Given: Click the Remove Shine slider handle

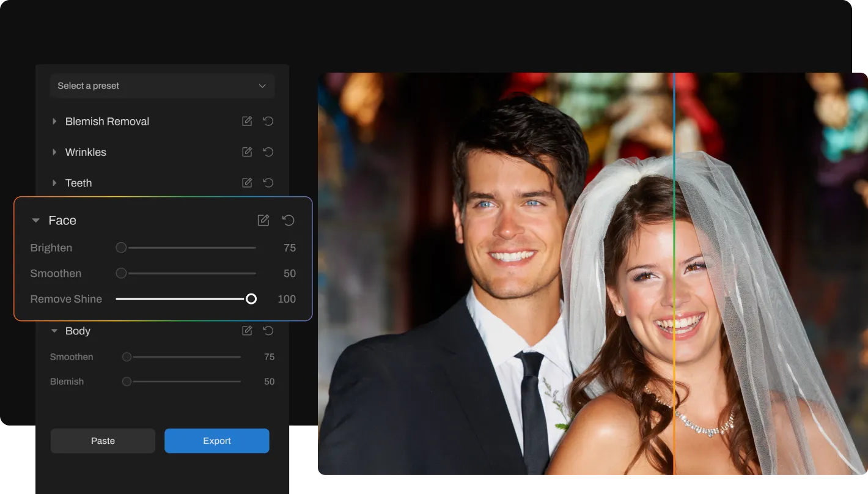Looking at the screenshot, I should 251,299.
